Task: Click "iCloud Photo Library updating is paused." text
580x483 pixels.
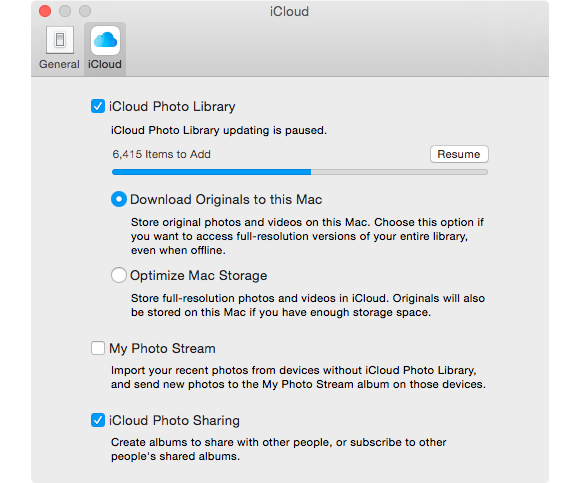Action: pos(219,130)
